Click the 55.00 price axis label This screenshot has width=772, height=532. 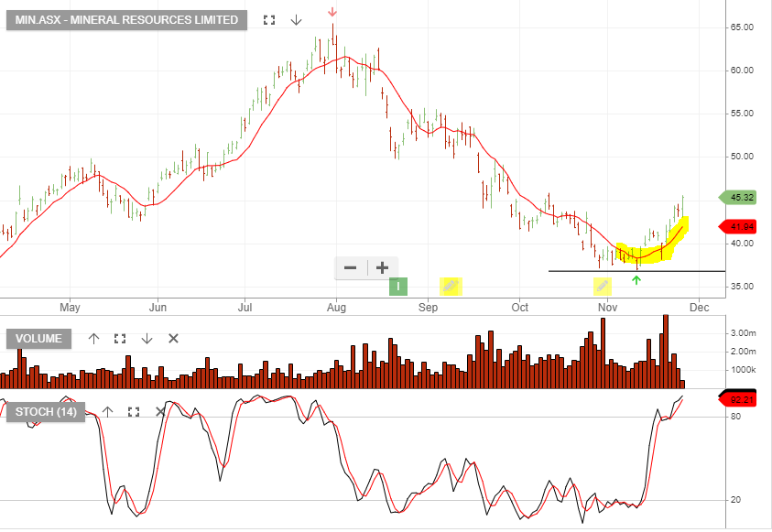point(742,114)
